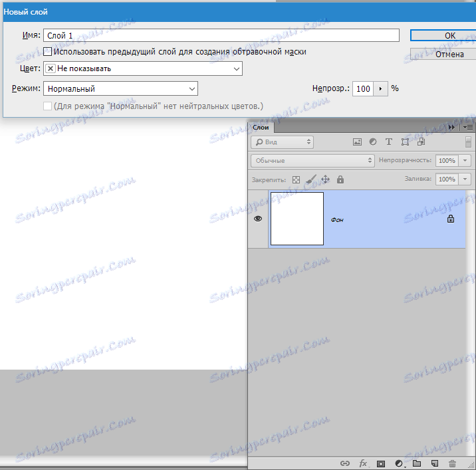Open the Обычные blending mode dropdown in panel

click(312, 161)
